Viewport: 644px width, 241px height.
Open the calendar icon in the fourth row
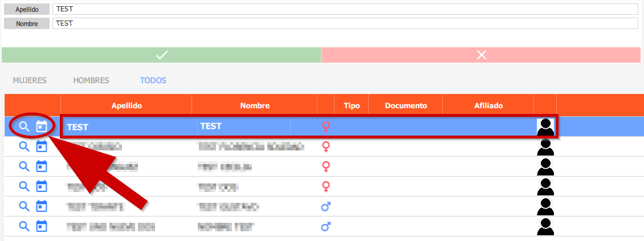pos(41,186)
